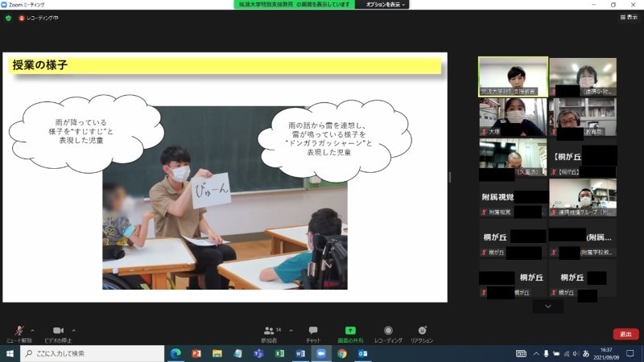Open PowerPoint from the Windows taskbar
Viewport: 644px width, 362px height.
click(196, 353)
